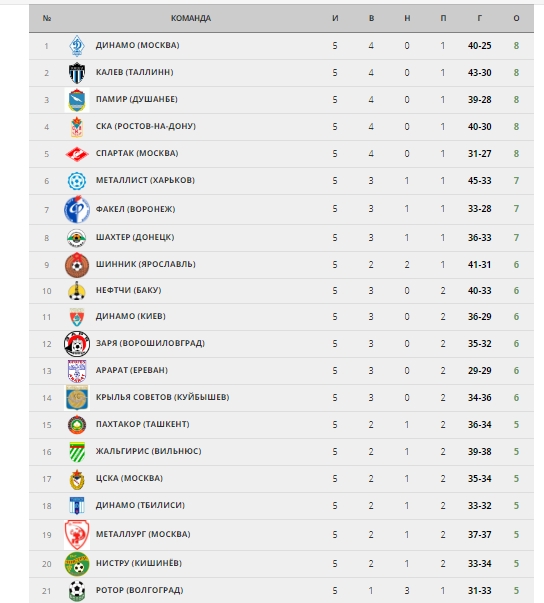Viewport: 544px width, 603px height.
Task: Click the Металлург (Москва) red crest
Action: 77,535
